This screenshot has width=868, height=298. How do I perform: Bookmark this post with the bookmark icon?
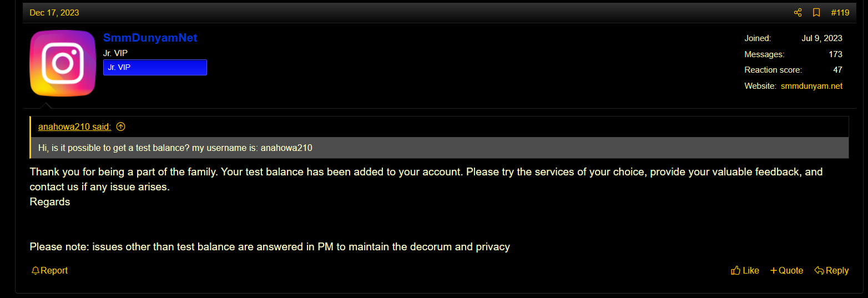816,13
